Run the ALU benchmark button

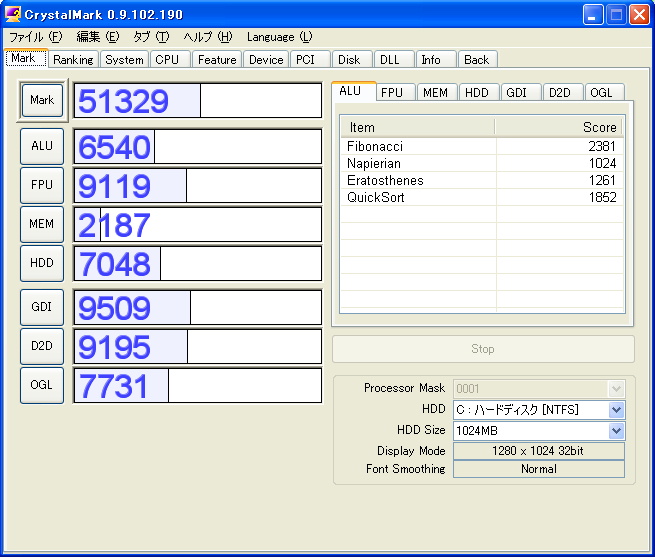(x=42, y=146)
